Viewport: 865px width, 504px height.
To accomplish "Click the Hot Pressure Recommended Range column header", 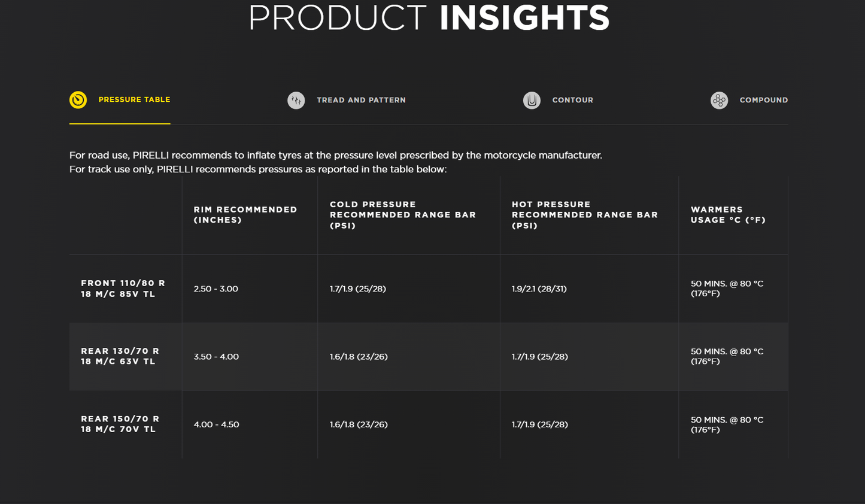I will tap(584, 215).
